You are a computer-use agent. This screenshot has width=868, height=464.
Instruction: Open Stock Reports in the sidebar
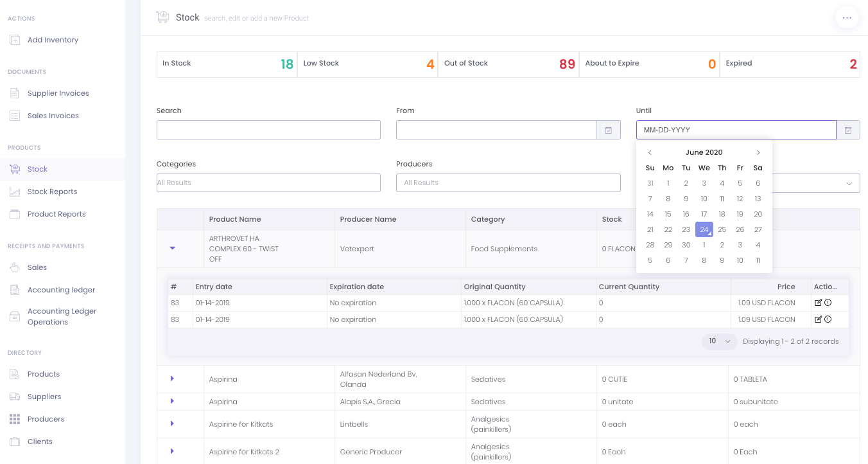[52, 192]
